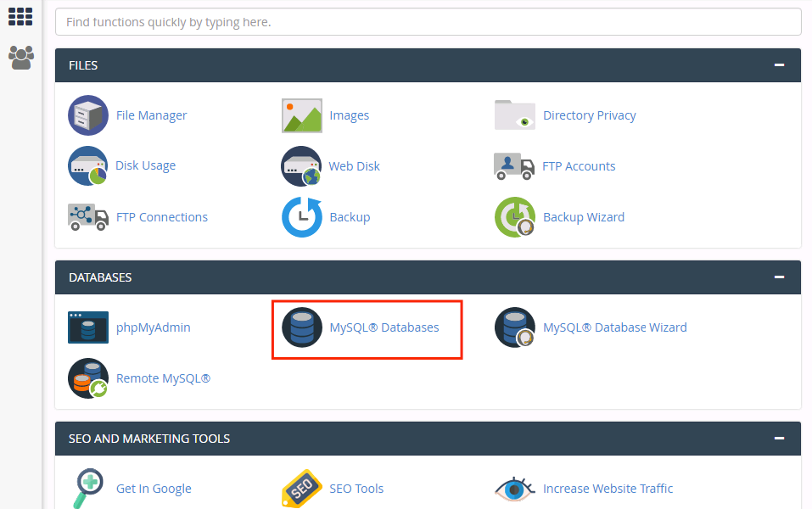Collapse the SEO AND MARKETING TOOLS section
Screen dimensions: 812x509
coord(780,438)
